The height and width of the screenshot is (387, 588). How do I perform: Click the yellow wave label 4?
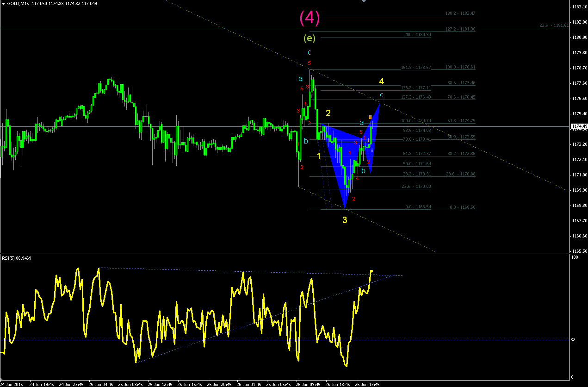[382, 81]
